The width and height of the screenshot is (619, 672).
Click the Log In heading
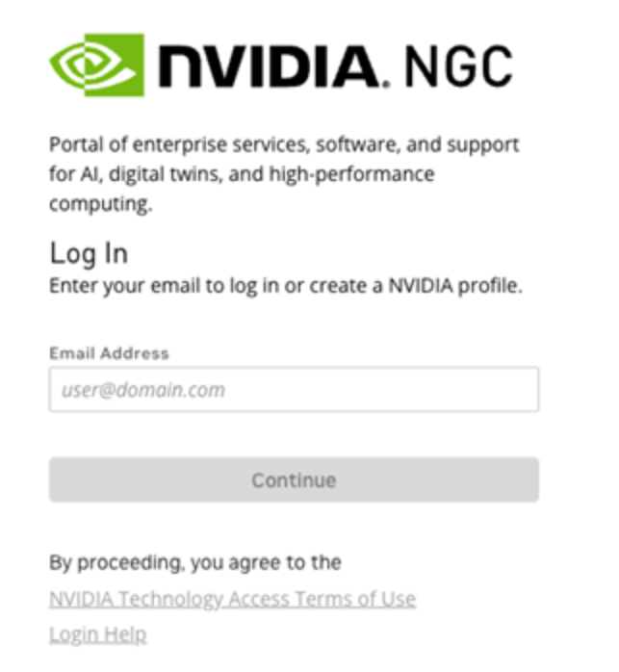pyautogui.click(x=89, y=254)
